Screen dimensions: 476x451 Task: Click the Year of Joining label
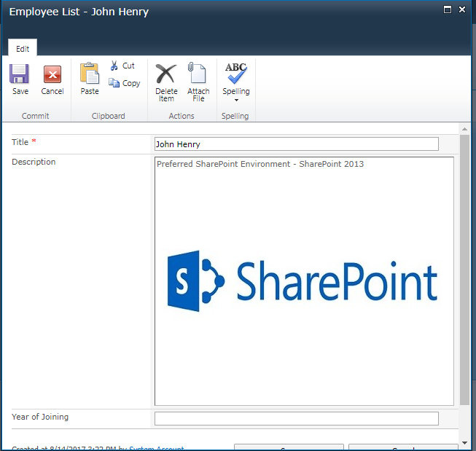point(40,417)
